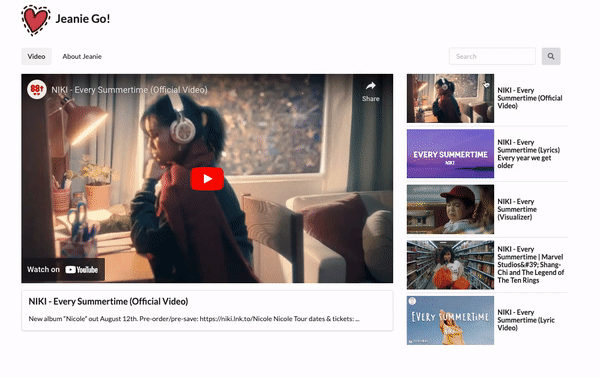Click the red heart logo icon
Screen dimensions: 600x377
pyautogui.click(x=36, y=20)
